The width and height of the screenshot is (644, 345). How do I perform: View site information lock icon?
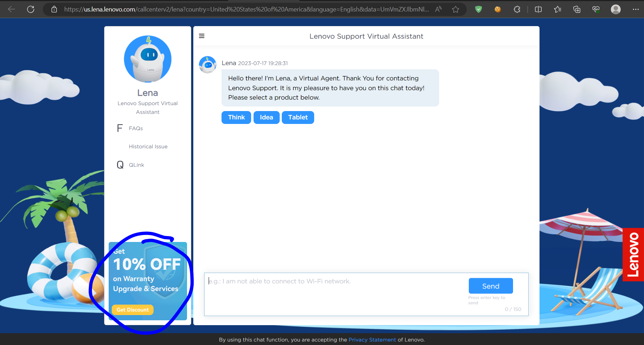click(54, 9)
